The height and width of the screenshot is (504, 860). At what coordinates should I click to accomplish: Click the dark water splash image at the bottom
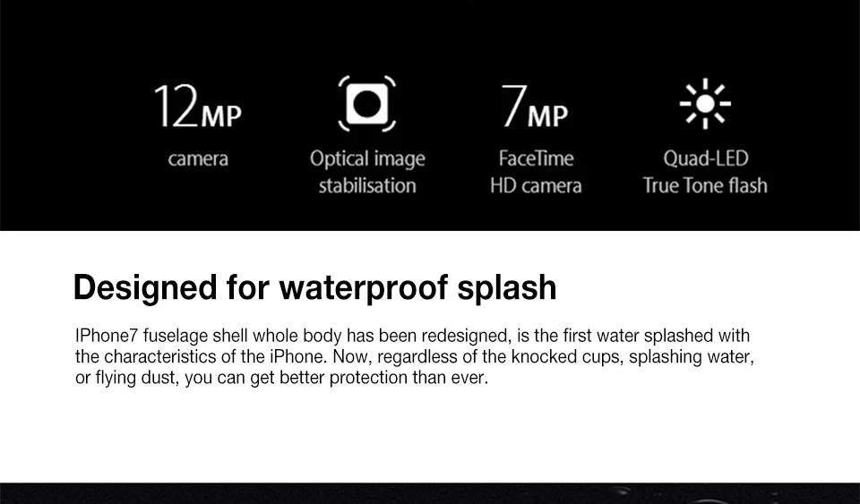430,493
